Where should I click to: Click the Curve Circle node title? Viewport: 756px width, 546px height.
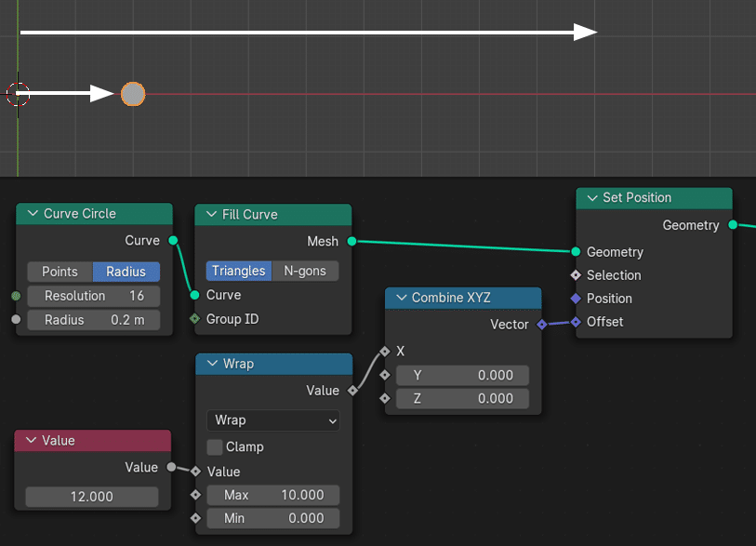coord(80,214)
